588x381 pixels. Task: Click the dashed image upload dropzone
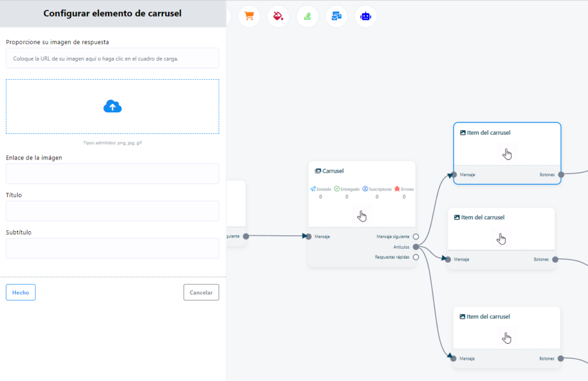113,106
